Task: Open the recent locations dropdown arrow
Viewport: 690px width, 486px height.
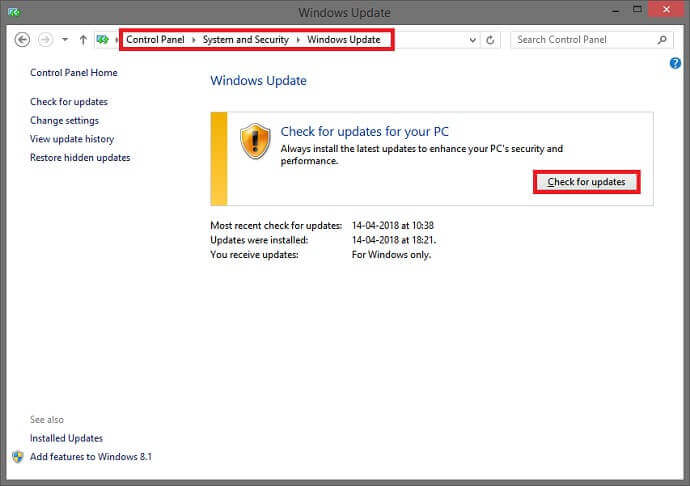Action: tap(65, 40)
